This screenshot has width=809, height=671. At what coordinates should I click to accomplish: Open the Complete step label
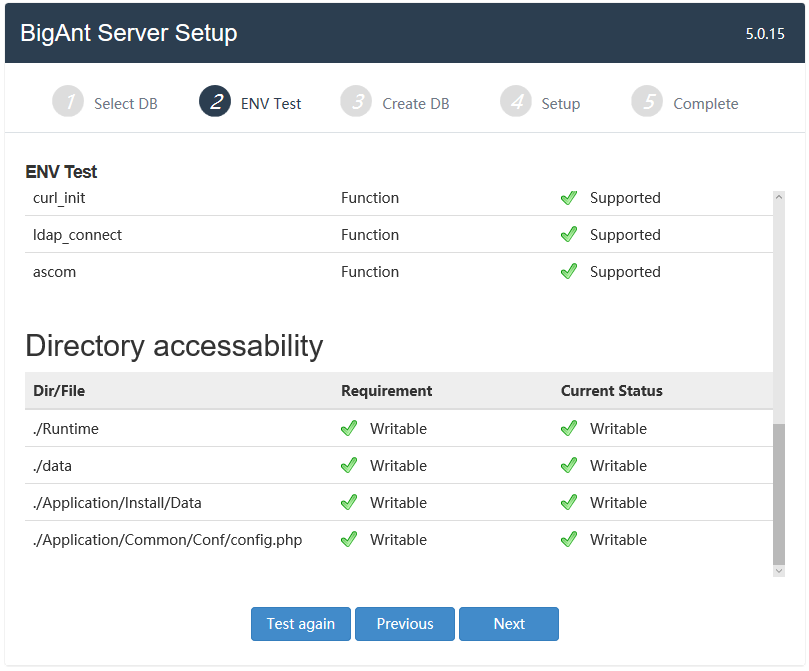[706, 104]
